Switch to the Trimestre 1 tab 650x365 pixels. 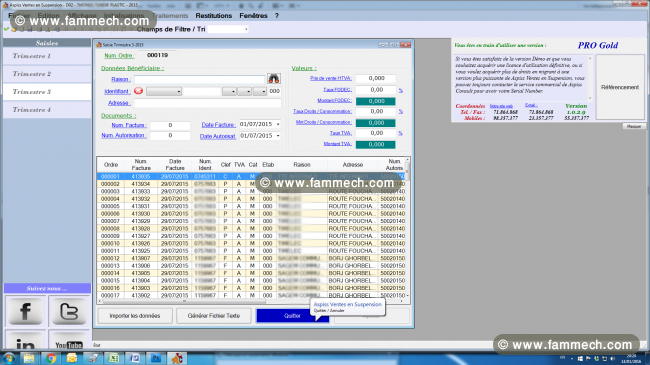coord(47,56)
